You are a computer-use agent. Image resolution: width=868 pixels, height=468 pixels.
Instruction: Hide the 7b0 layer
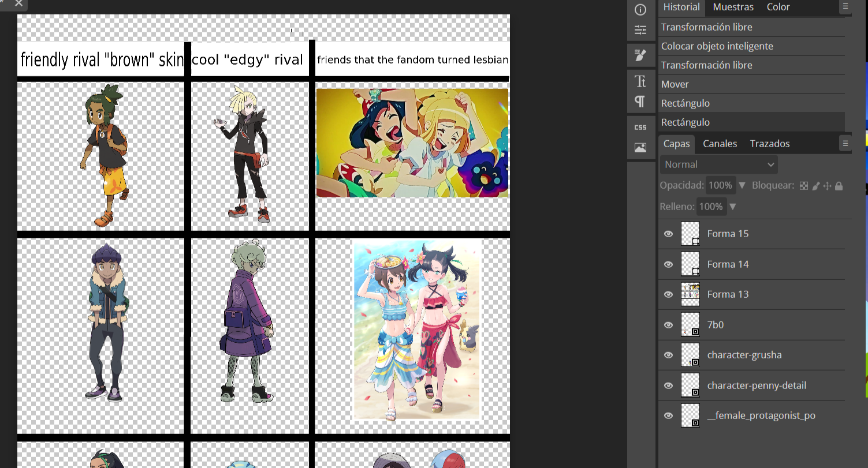668,325
